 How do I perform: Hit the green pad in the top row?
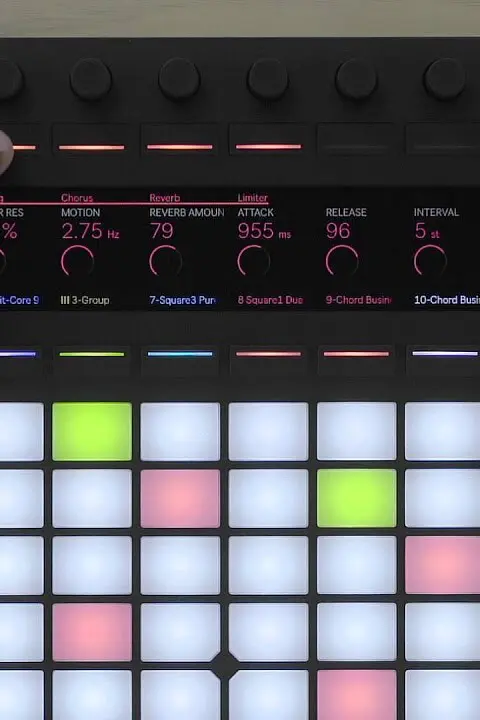click(x=92, y=432)
